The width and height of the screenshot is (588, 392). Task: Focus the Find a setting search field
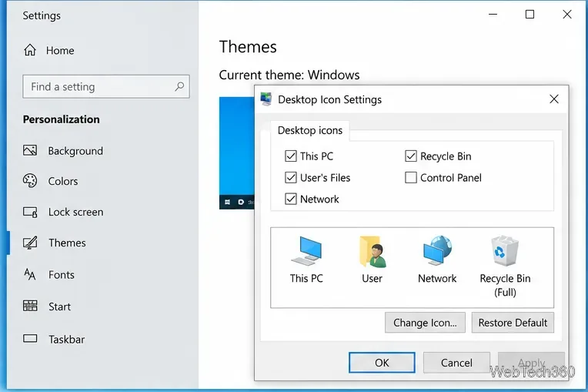click(x=106, y=87)
